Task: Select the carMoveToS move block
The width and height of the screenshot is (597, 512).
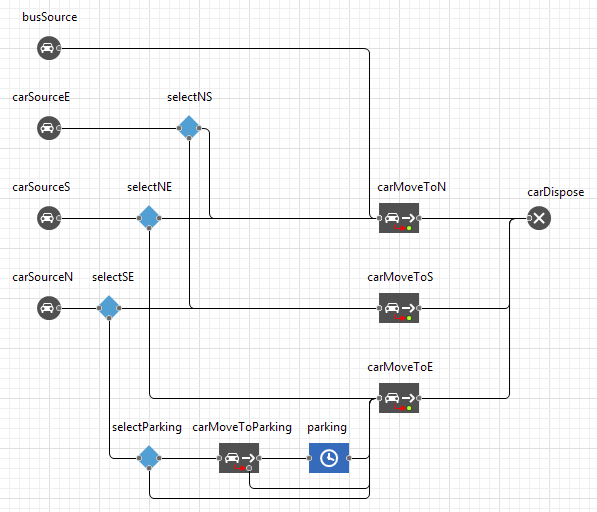Action: [x=399, y=308]
